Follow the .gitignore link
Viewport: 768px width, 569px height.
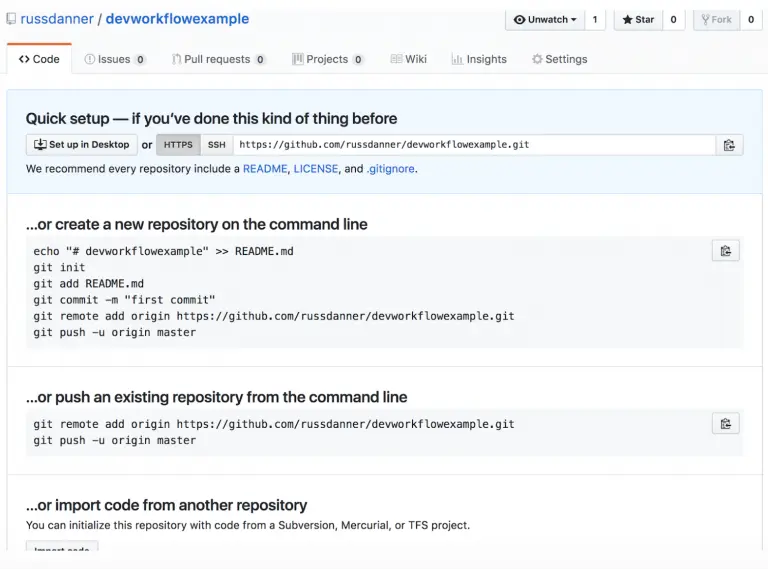pyautogui.click(x=391, y=169)
